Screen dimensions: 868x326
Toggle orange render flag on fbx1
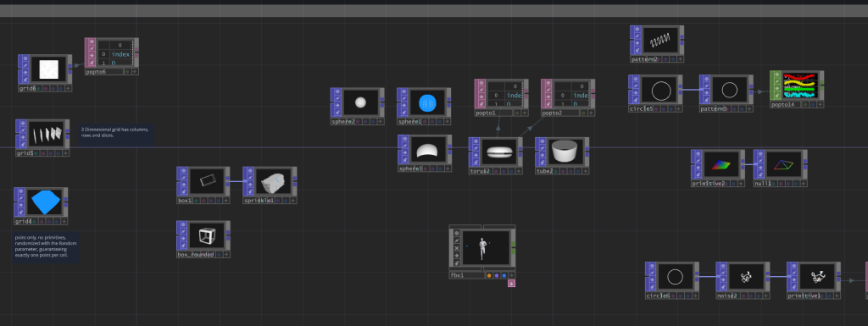[489, 275]
